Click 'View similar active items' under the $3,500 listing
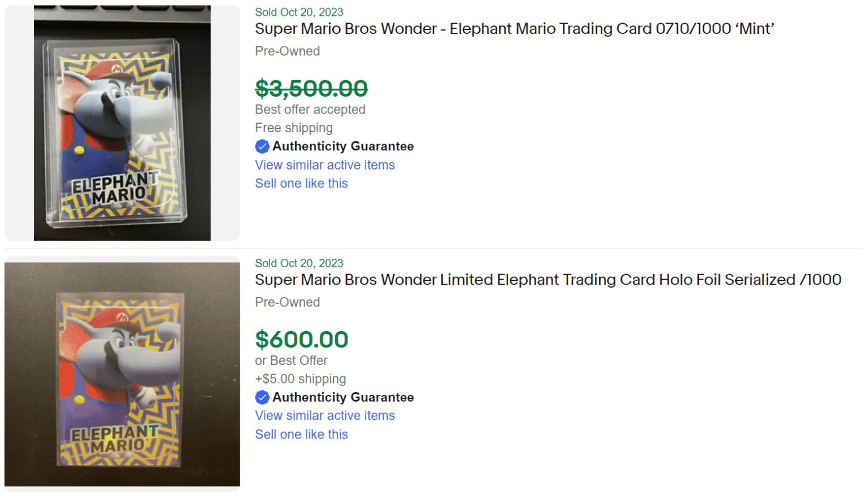Viewport: 868px width, 496px height. click(324, 165)
